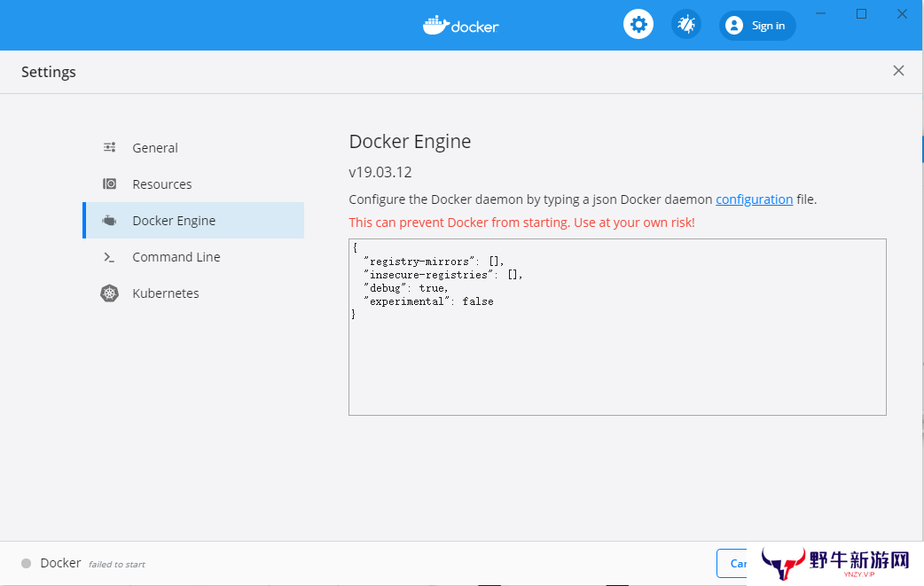
Task: Close the Docker Desktop window
Action: [902, 13]
